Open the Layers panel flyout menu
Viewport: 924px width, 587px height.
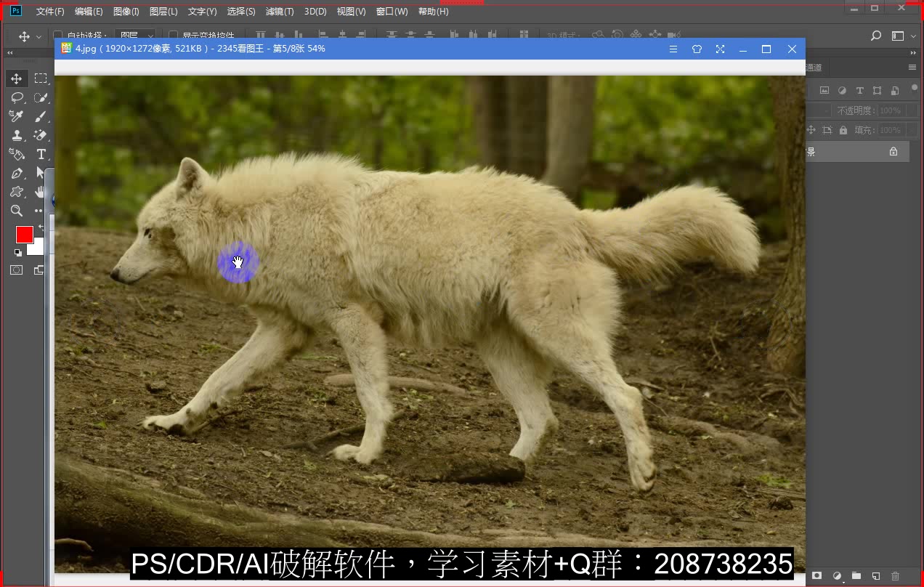[912, 68]
